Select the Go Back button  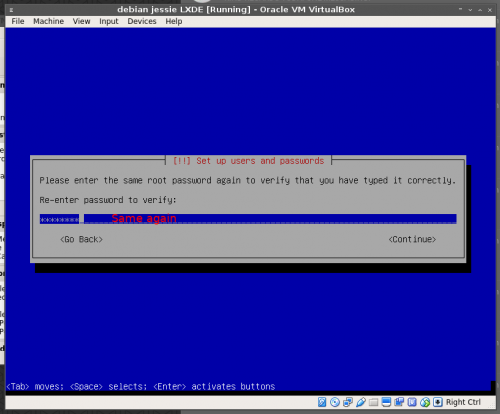click(x=81, y=239)
